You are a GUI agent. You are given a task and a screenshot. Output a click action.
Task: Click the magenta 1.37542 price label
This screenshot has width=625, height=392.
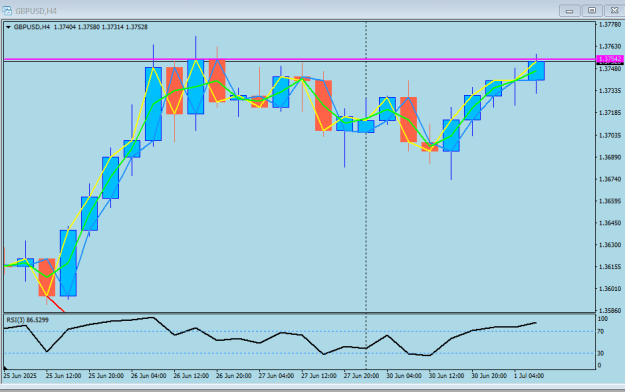tap(610, 59)
